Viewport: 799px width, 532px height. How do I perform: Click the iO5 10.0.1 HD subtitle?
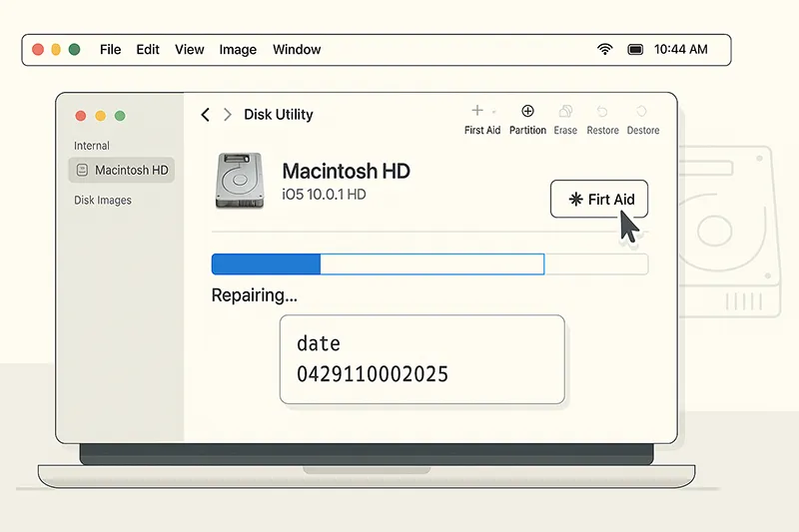coord(324,195)
